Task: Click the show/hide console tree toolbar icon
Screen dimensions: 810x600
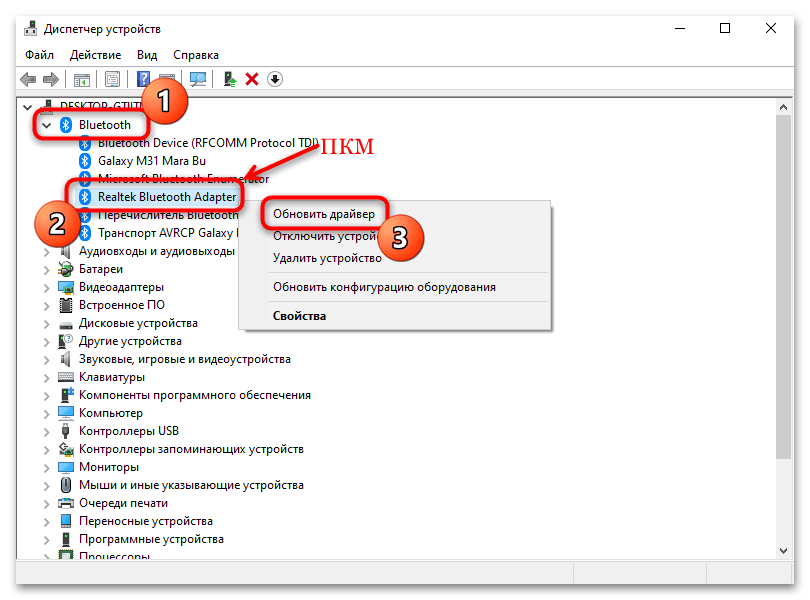Action: (82, 80)
